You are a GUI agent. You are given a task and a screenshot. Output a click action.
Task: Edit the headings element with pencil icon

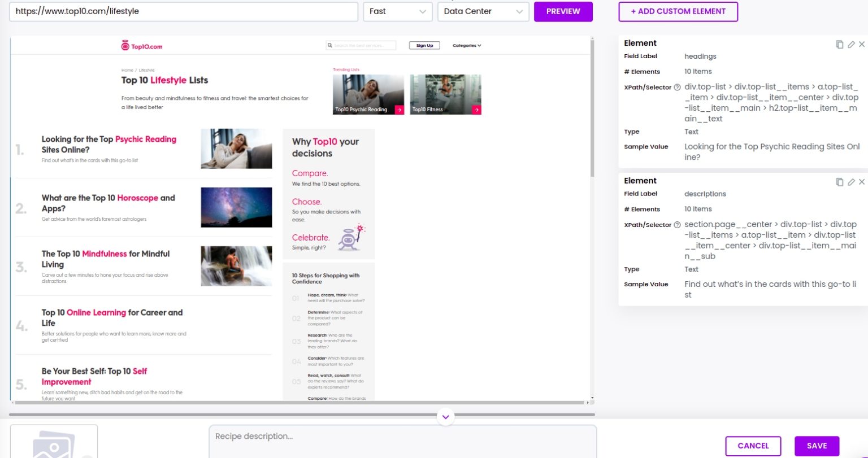pyautogui.click(x=851, y=44)
